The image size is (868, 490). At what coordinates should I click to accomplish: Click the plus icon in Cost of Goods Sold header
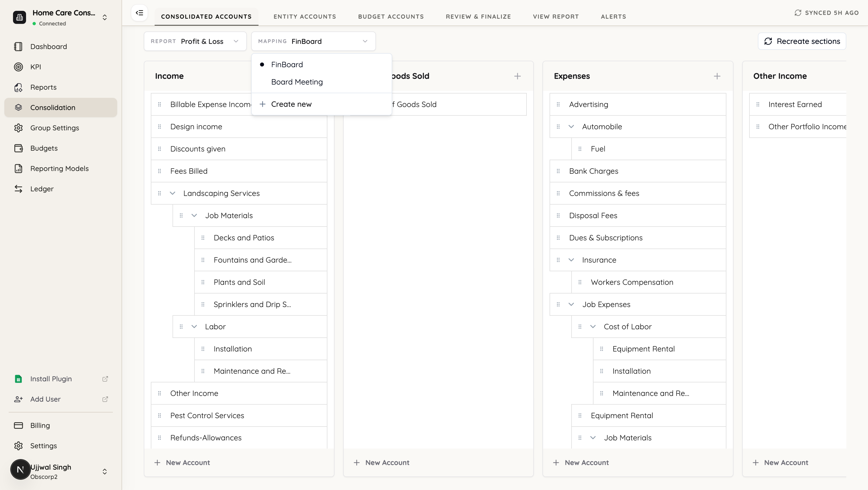pyautogui.click(x=518, y=76)
